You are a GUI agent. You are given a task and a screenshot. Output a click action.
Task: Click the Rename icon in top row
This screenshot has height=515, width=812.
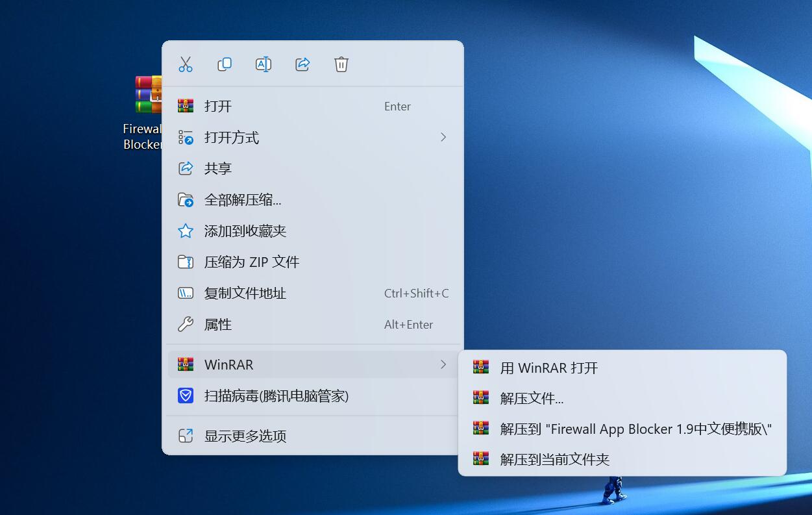click(x=264, y=64)
